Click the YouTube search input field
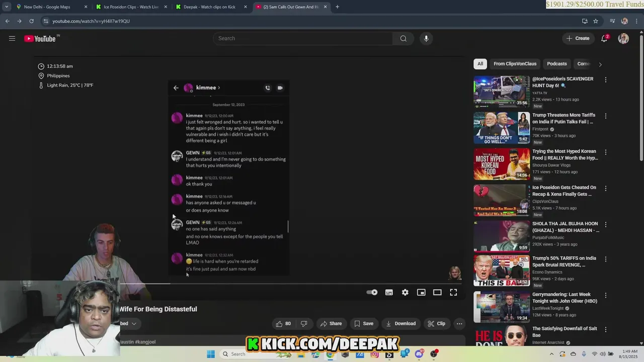The image size is (644, 362). 303,38
